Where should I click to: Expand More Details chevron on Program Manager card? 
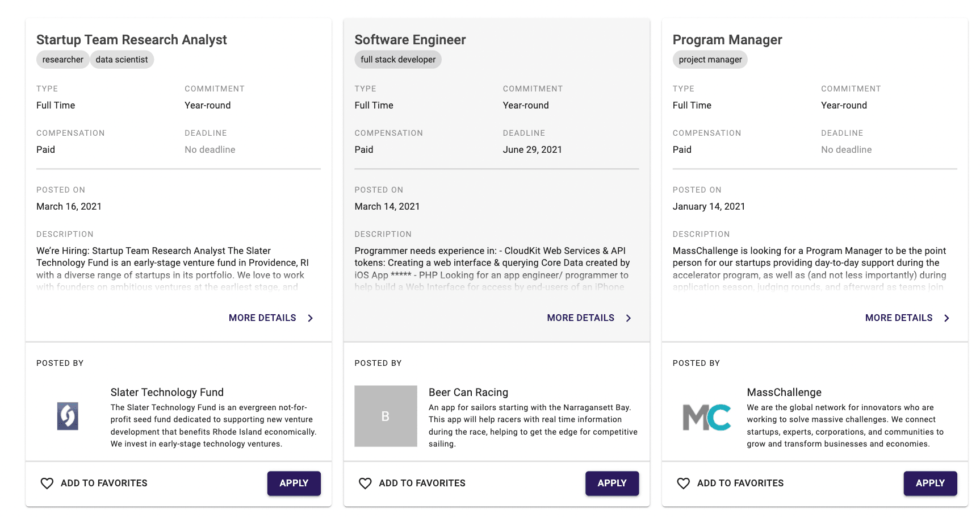(x=947, y=318)
